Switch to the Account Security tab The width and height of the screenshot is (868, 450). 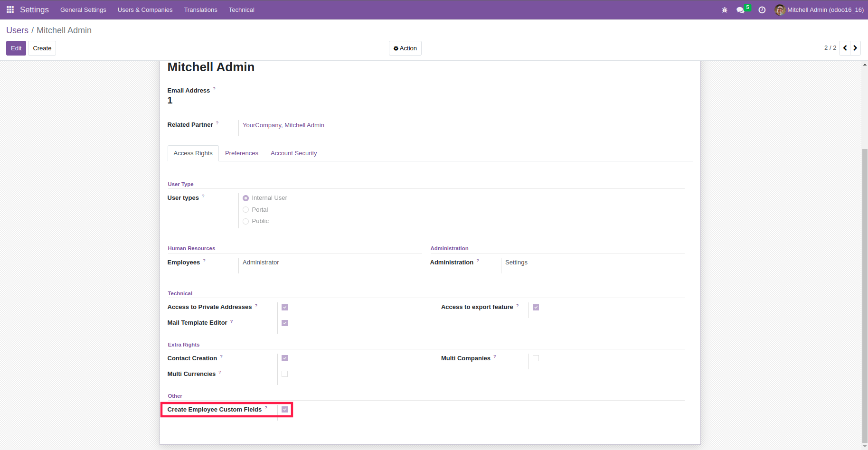(x=293, y=153)
